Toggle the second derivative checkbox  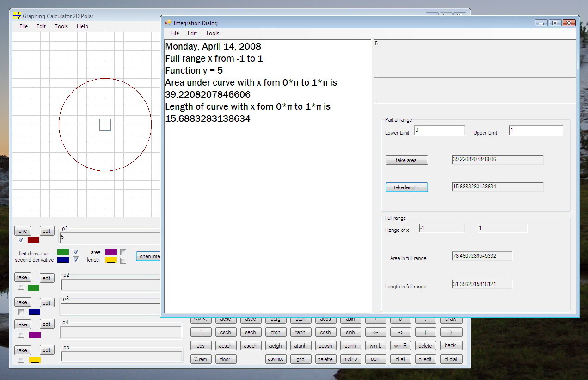point(76,260)
